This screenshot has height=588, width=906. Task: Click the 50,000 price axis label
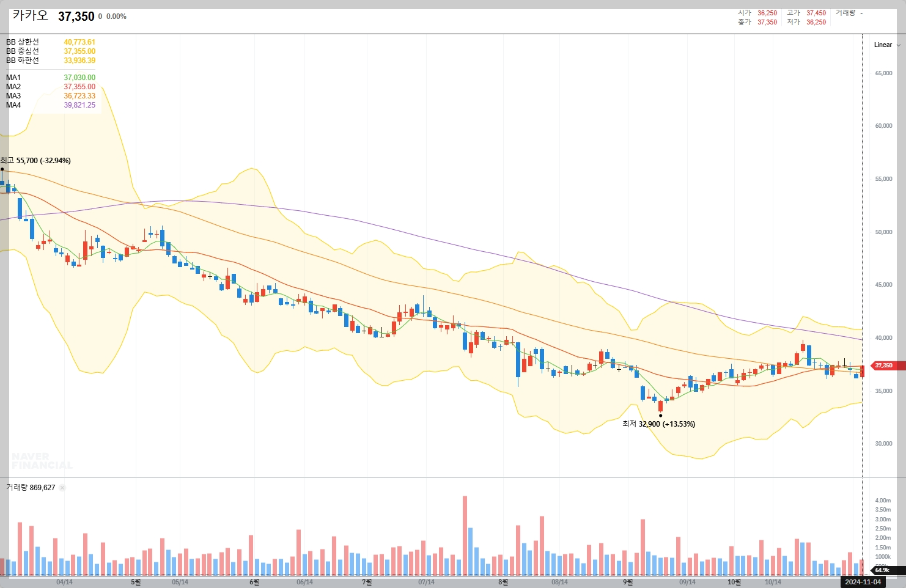884,232
